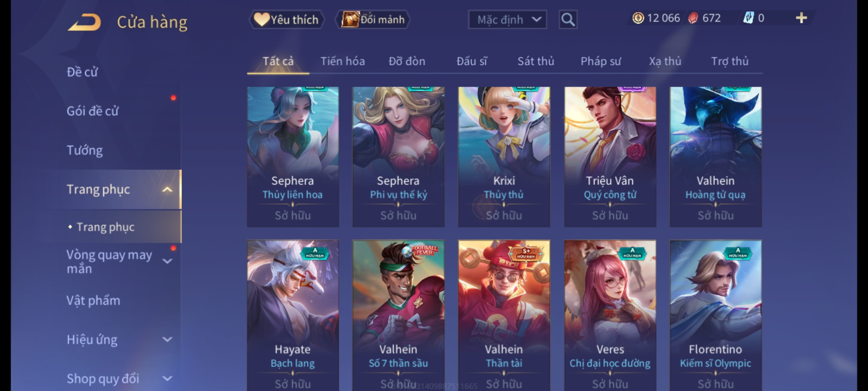Expand the Hiệu ứng sidebar section
Screen dimensions: 868x391
(x=167, y=340)
